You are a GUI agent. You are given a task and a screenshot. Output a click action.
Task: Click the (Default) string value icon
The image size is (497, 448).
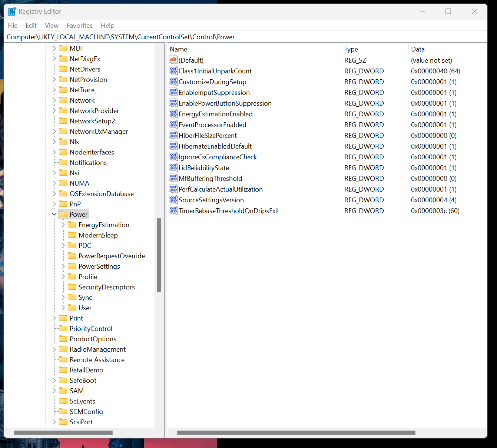pos(173,60)
